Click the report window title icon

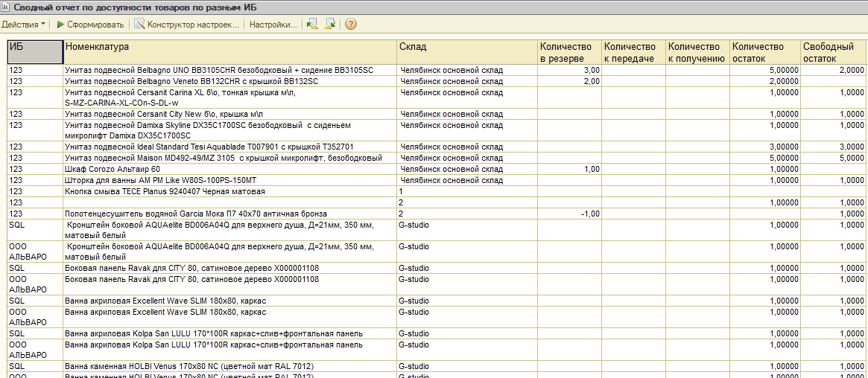(5, 7)
